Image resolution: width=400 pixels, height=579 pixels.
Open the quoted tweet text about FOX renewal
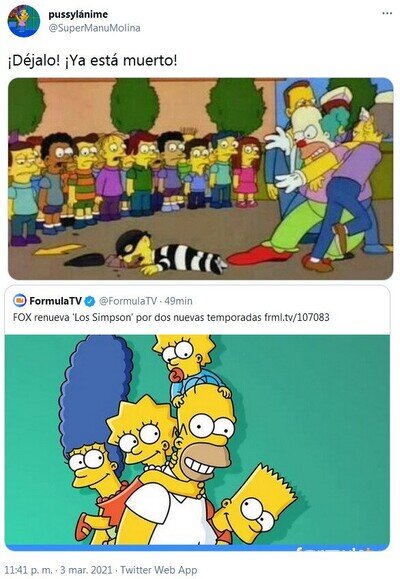(x=171, y=317)
